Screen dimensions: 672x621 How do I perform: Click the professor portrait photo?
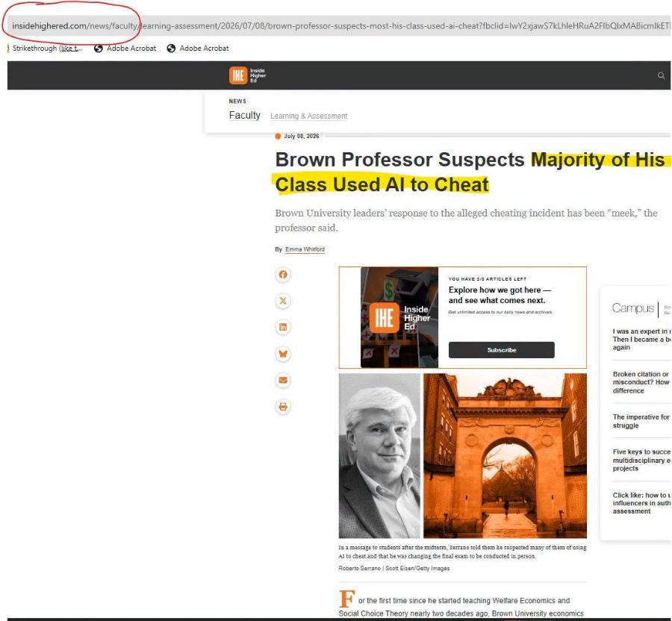click(x=379, y=456)
